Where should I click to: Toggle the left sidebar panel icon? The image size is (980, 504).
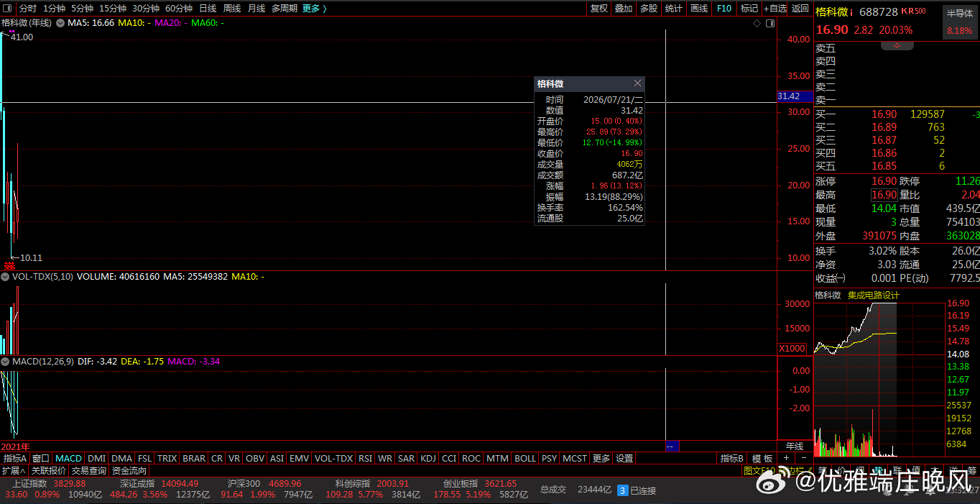[9, 9]
